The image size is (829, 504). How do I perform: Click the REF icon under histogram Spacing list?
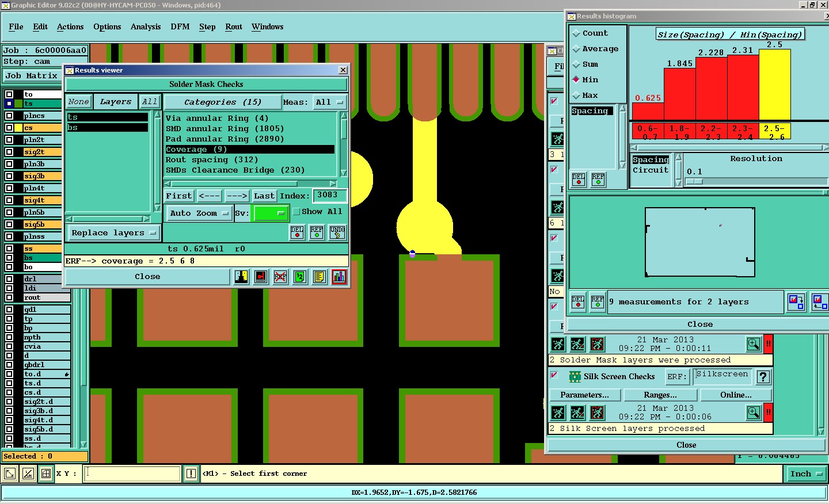598,179
